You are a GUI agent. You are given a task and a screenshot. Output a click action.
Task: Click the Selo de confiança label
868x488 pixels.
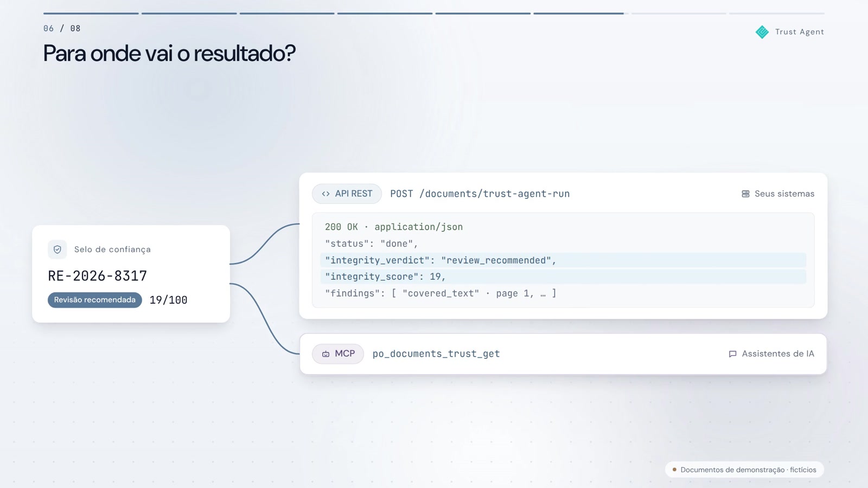click(x=112, y=249)
